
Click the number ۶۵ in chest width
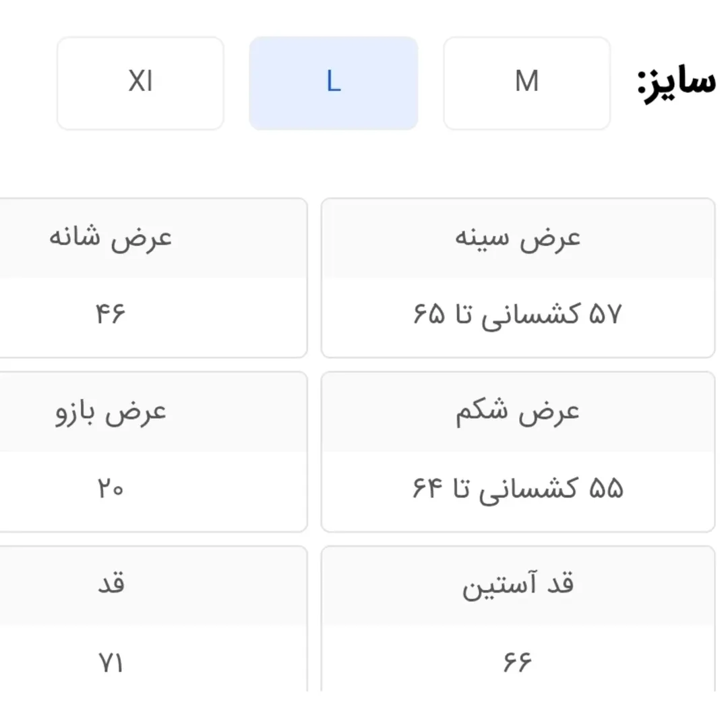[429, 314]
